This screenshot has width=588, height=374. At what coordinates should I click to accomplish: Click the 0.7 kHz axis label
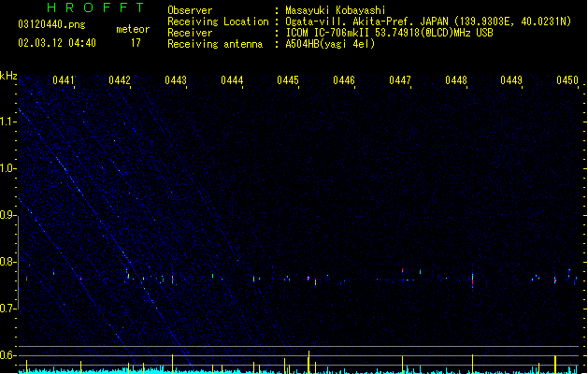click(x=8, y=309)
